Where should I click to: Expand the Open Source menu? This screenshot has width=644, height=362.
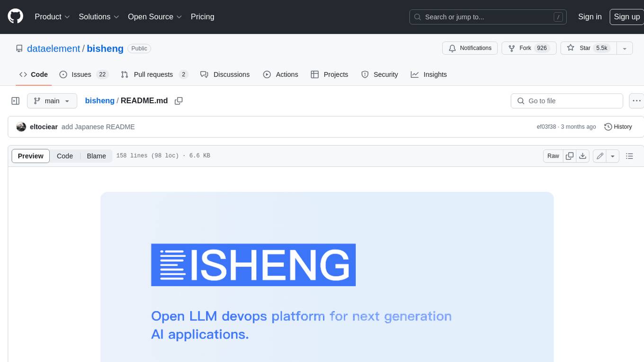pos(155,17)
